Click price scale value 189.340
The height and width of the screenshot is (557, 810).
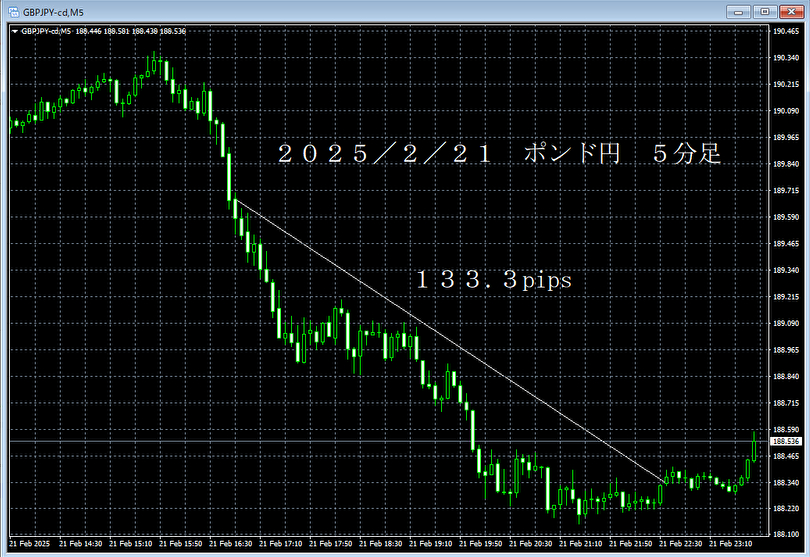(x=786, y=270)
